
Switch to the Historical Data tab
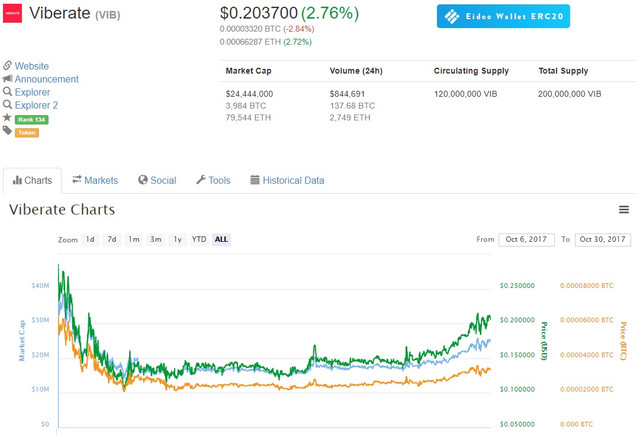(287, 180)
